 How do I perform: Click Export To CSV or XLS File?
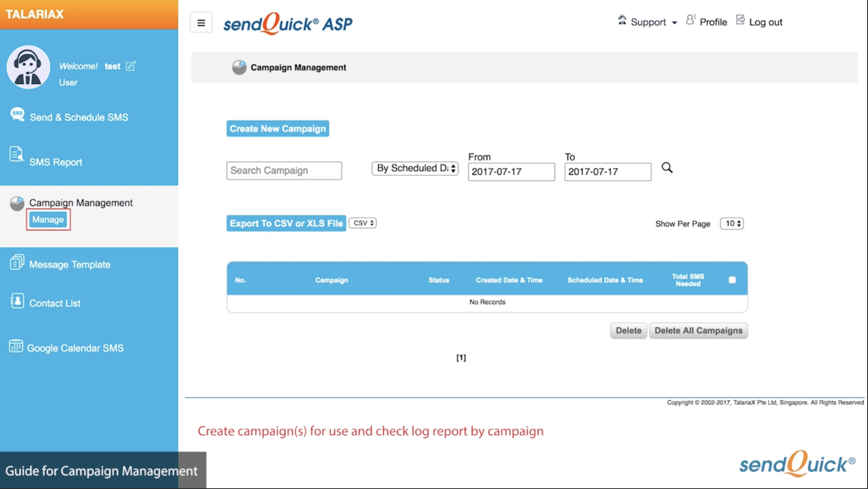click(286, 223)
